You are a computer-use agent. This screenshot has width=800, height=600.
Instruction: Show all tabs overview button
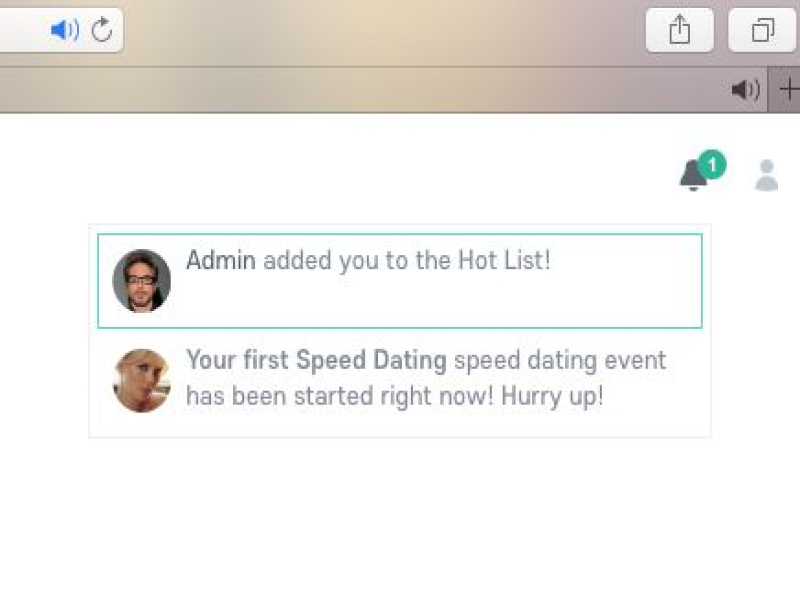pos(762,31)
